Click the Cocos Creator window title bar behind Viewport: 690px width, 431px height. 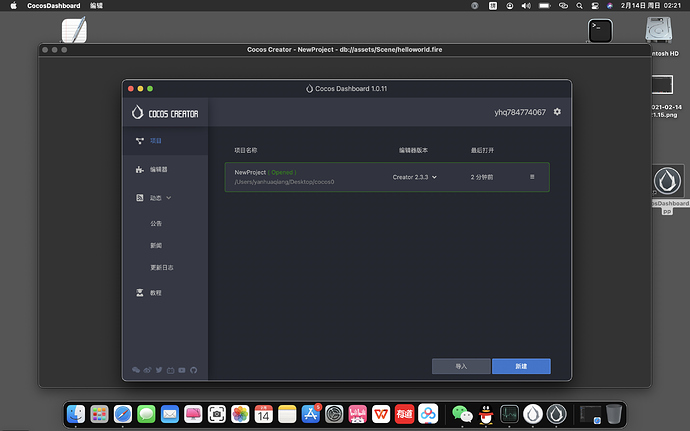[x=345, y=50]
